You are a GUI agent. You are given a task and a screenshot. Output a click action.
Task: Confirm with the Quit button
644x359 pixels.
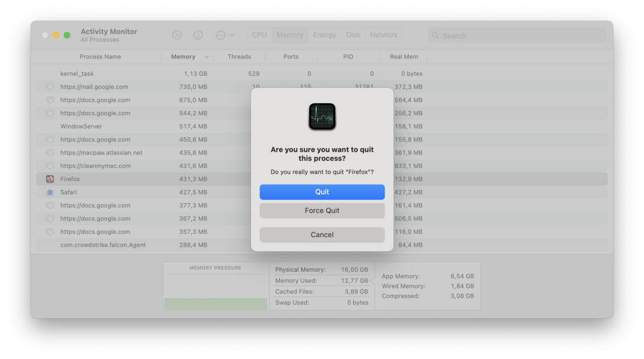click(322, 192)
